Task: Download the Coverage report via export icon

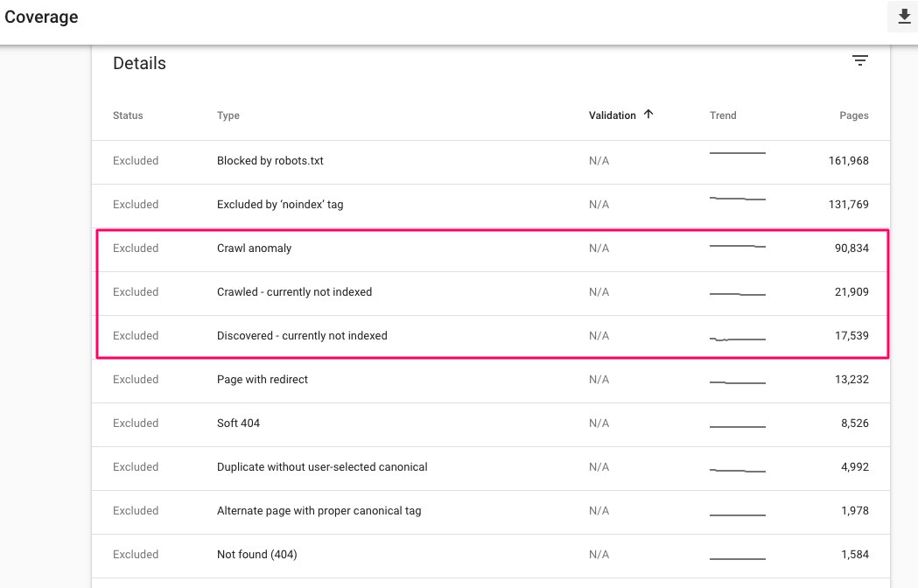Action: click(x=904, y=17)
